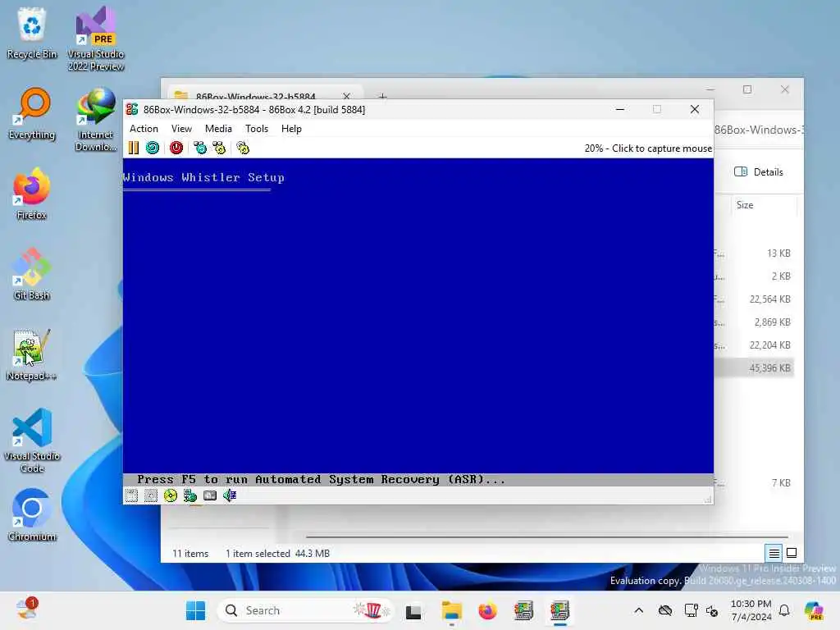Image resolution: width=840 pixels, height=630 pixels.
Task: Open network status tray icon
Action: click(691, 610)
